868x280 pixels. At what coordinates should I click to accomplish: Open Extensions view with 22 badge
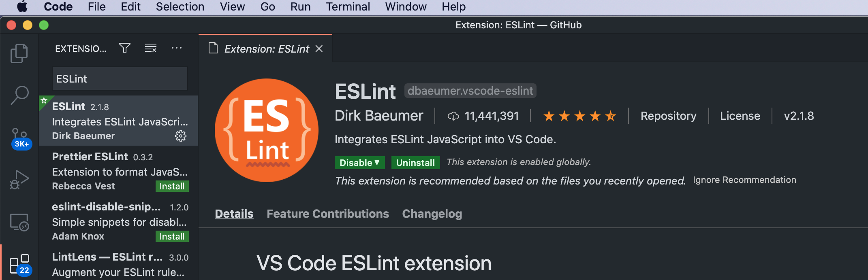(x=20, y=265)
